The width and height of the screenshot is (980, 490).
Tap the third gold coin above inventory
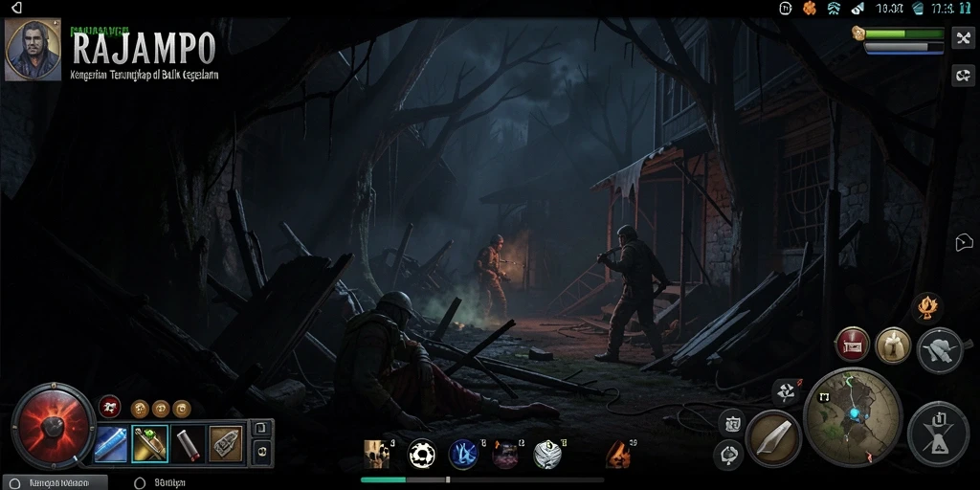pos(182,409)
